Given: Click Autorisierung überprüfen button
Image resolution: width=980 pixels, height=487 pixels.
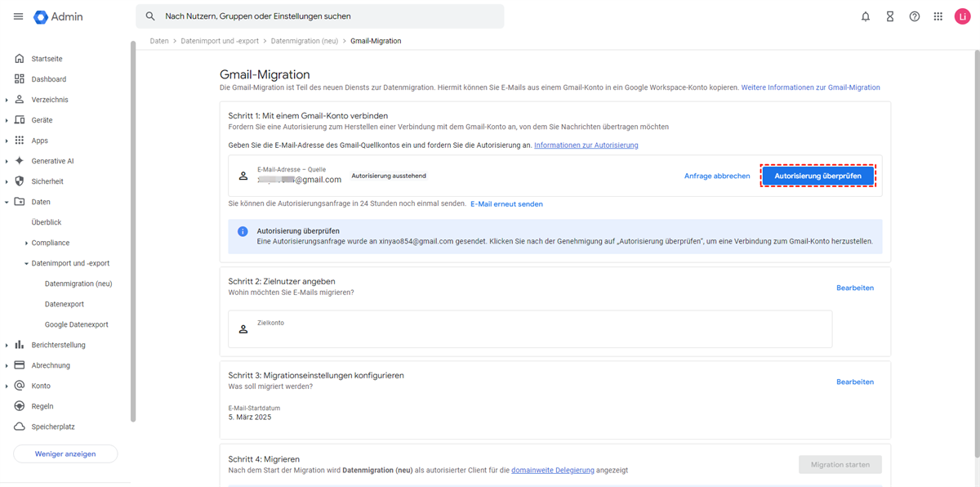Looking at the screenshot, I should pyautogui.click(x=817, y=176).
